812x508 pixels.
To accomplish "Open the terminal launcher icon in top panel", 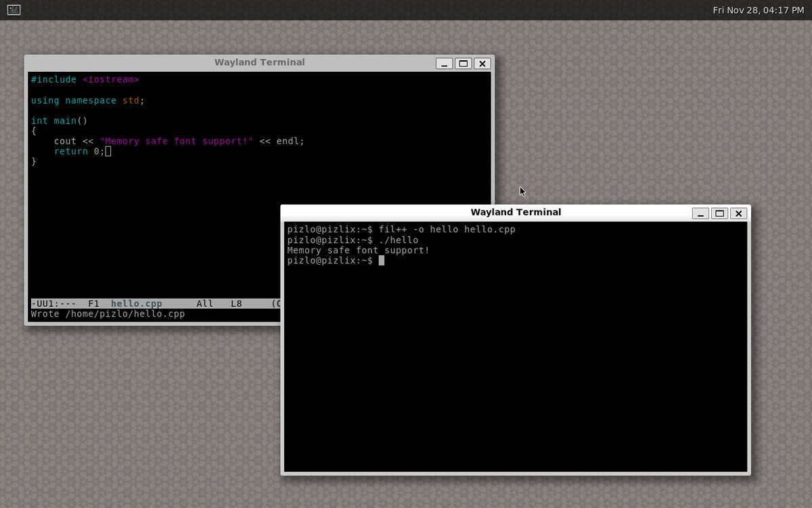I will [x=14, y=10].
